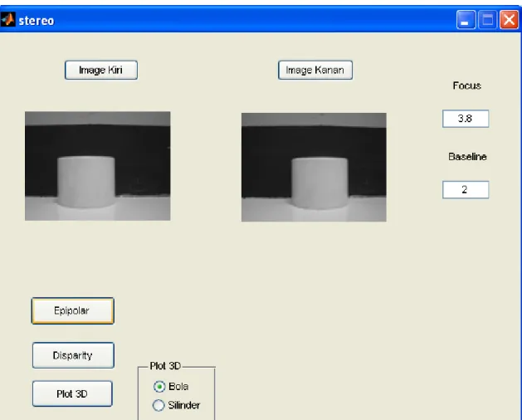The width and height of the screenshot is (522, 420).
Task: Click the dark backdrop in the left image
Action: [x=143, y=157]
